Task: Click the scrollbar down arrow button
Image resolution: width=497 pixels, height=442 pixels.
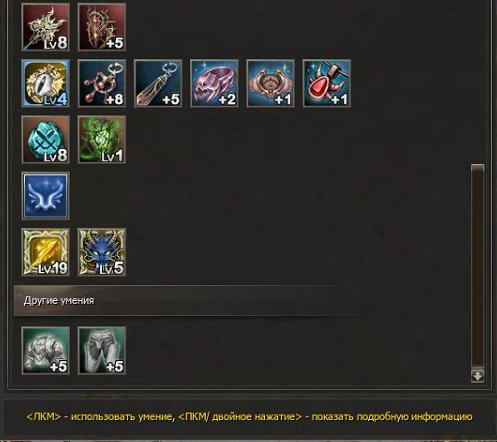Action: click(477, 376)
